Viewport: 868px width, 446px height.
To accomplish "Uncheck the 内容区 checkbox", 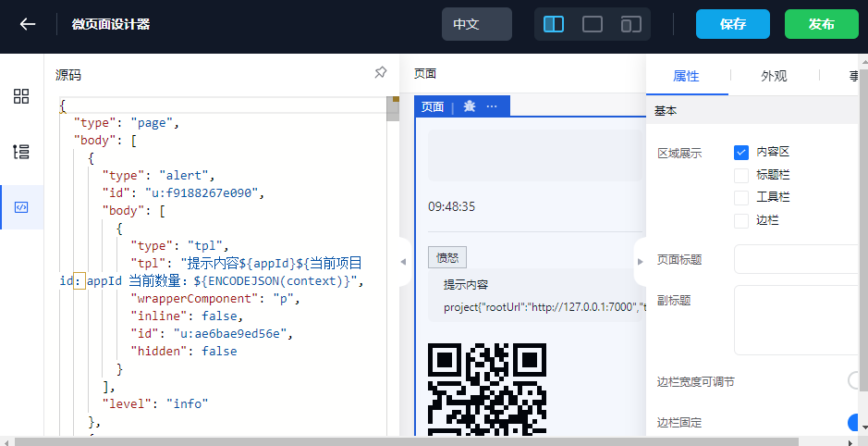I will (741, 152).
